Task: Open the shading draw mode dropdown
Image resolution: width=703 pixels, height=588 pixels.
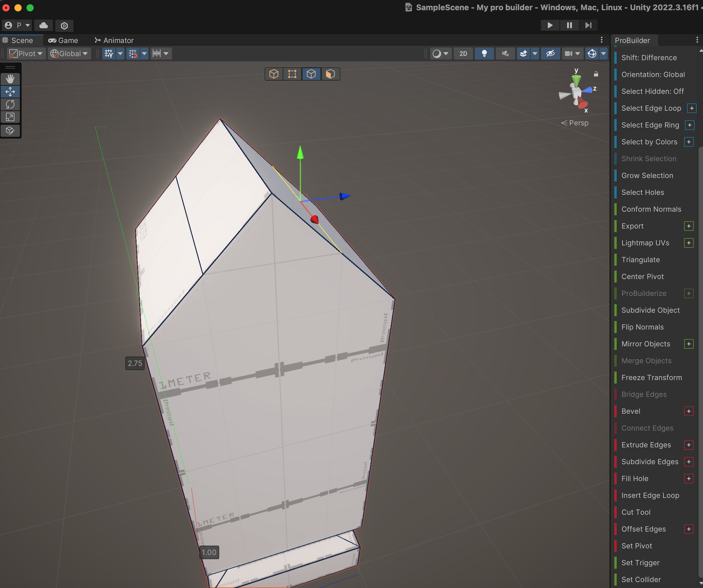Action: [x=441, y=54]
